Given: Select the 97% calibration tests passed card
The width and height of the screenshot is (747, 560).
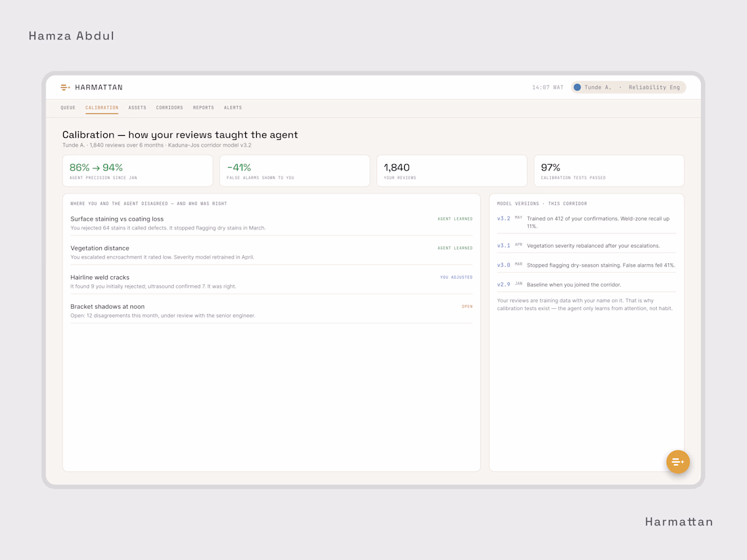Looking at the screenshot, I should pos(609,171).
